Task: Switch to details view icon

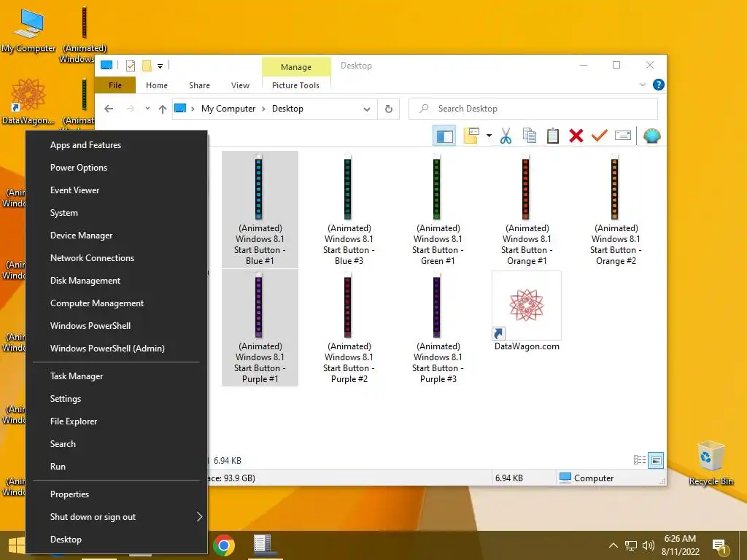Action: [x=639, y=460]
